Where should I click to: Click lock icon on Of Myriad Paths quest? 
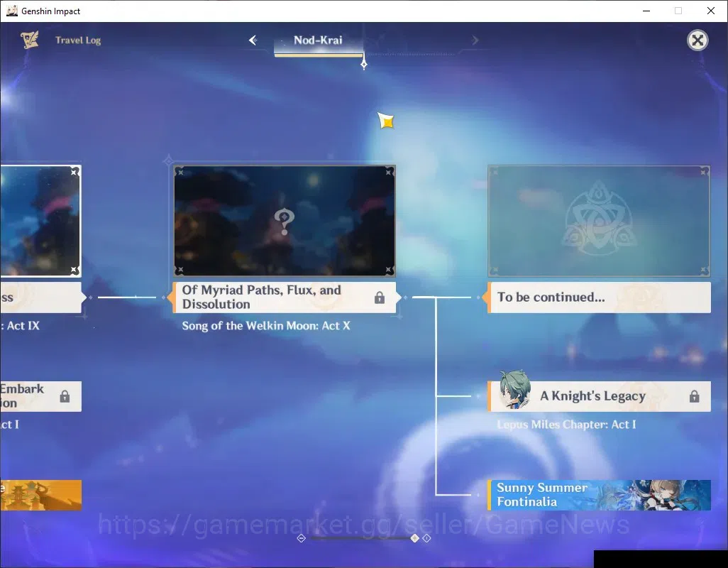pos(380,297)
